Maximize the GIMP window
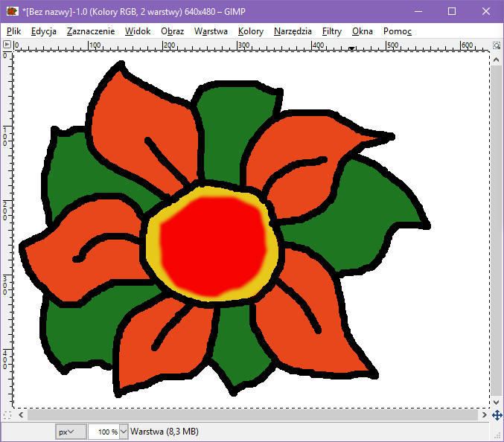 [x=452, y=11]
